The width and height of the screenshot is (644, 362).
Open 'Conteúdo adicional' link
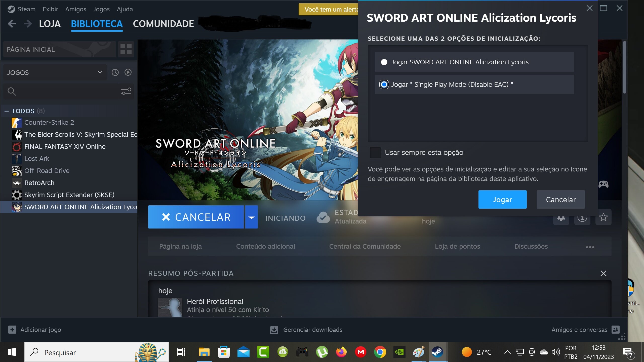(x=265, y=246)
